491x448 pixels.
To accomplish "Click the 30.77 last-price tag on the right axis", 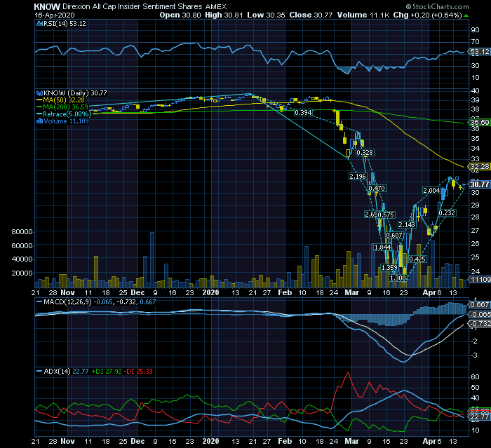I will [479, 184].
